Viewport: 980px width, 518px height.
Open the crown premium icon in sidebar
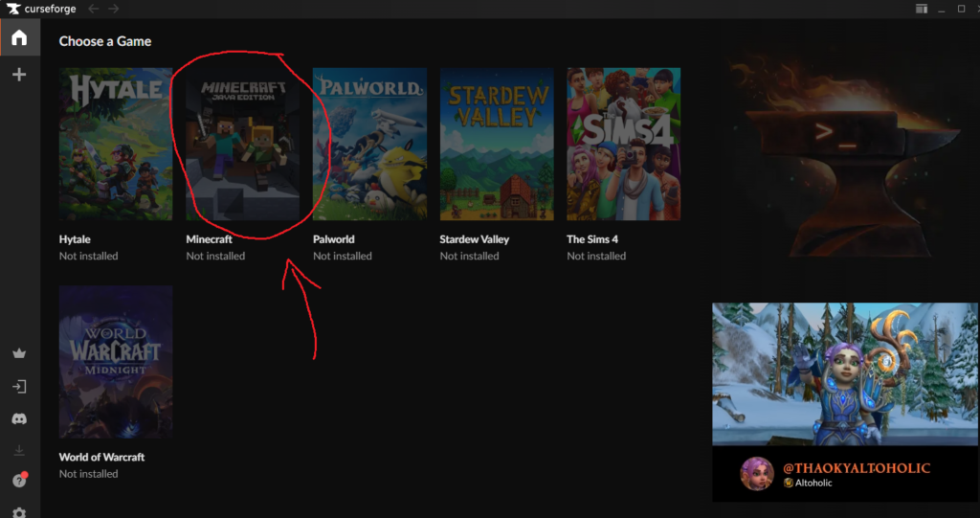19,353
